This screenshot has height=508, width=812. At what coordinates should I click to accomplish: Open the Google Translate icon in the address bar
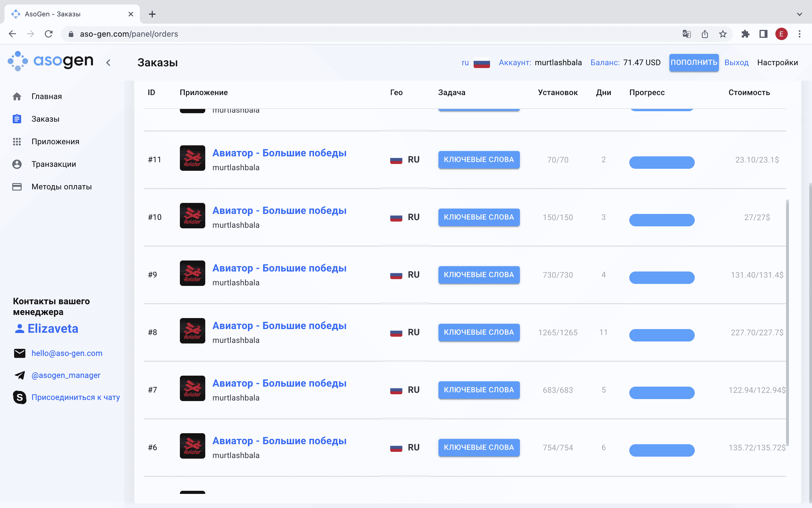point(687,34)
